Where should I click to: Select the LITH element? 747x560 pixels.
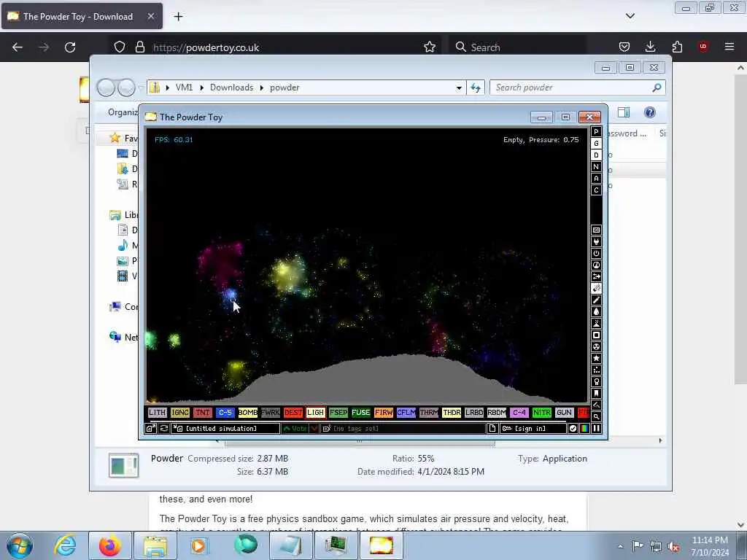[x=157, y=413]
